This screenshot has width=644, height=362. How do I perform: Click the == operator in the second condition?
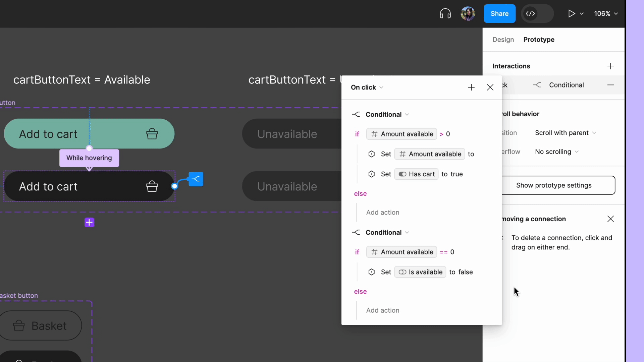pyautogui.click(x=443, y=252)
